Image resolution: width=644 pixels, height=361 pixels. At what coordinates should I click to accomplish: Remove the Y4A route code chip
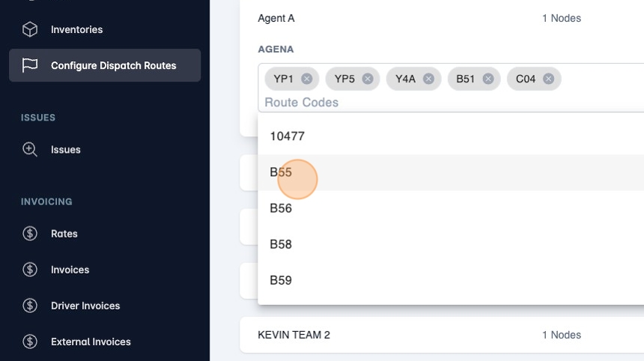(428, 79)
